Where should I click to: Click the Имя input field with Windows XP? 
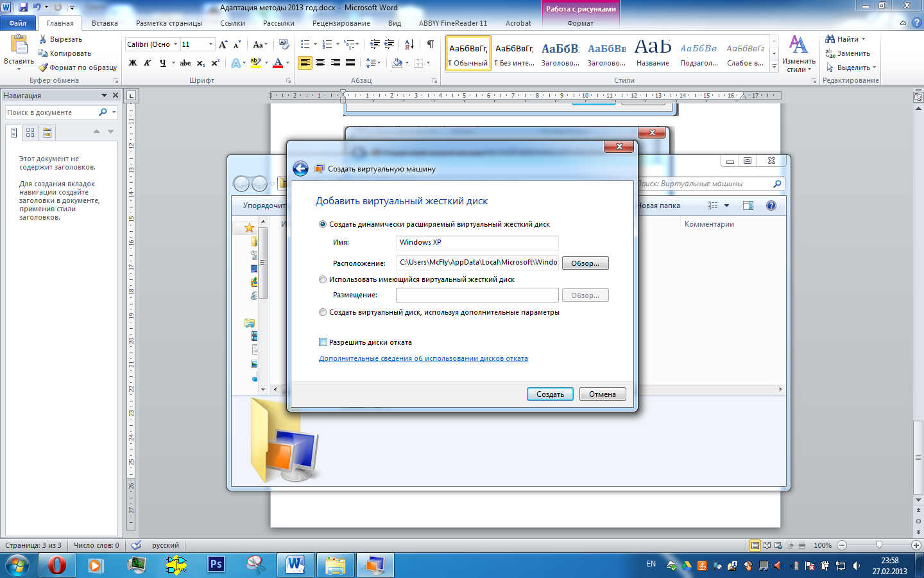click(477, 243)
